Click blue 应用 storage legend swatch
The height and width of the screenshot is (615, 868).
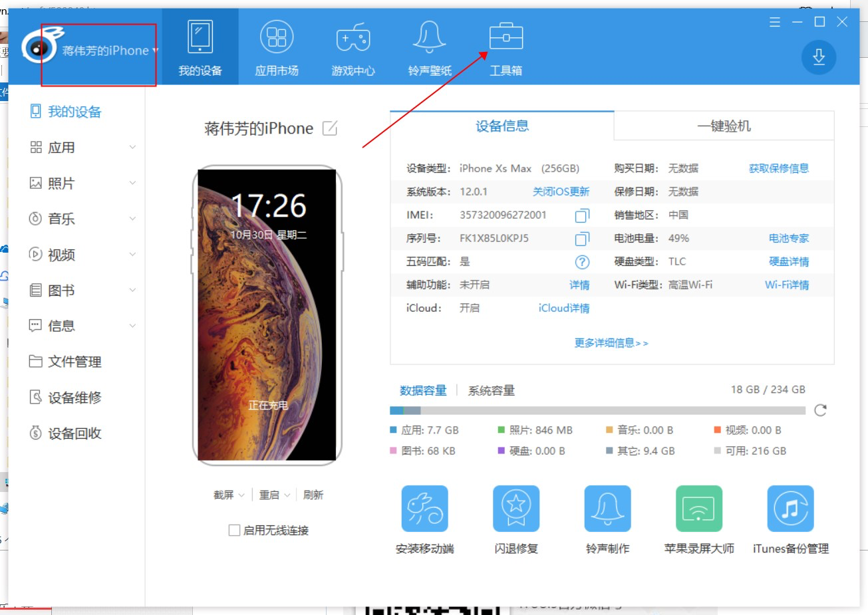393,430
